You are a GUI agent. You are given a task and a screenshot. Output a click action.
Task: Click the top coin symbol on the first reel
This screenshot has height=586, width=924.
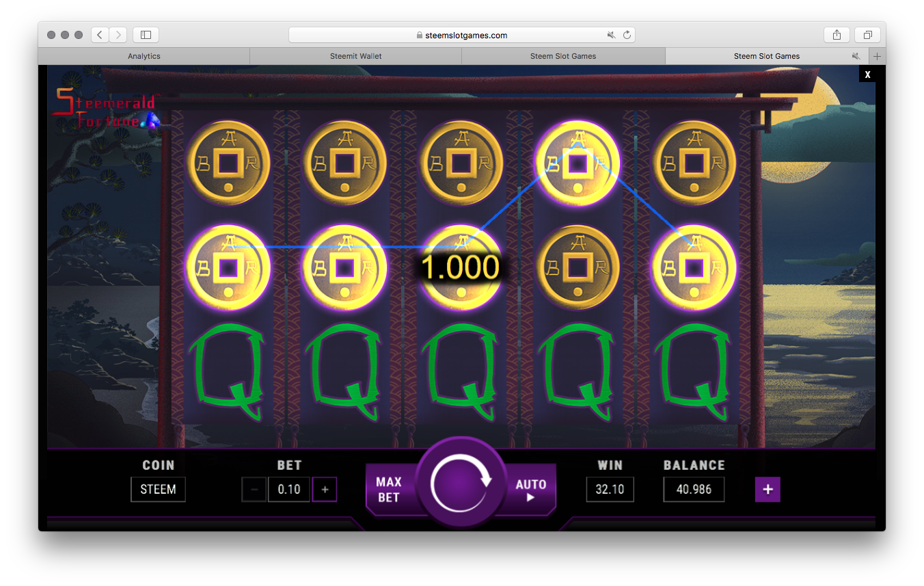coord(228,164)
